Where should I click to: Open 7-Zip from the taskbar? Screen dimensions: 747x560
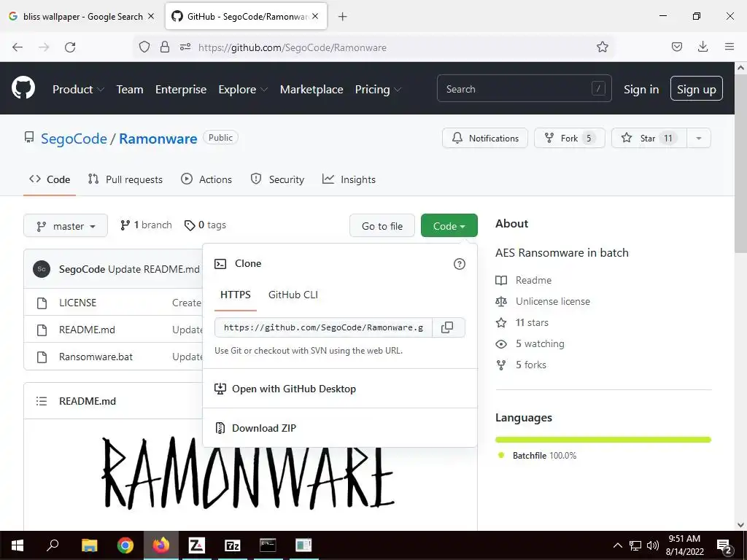(x=233, y=545)
